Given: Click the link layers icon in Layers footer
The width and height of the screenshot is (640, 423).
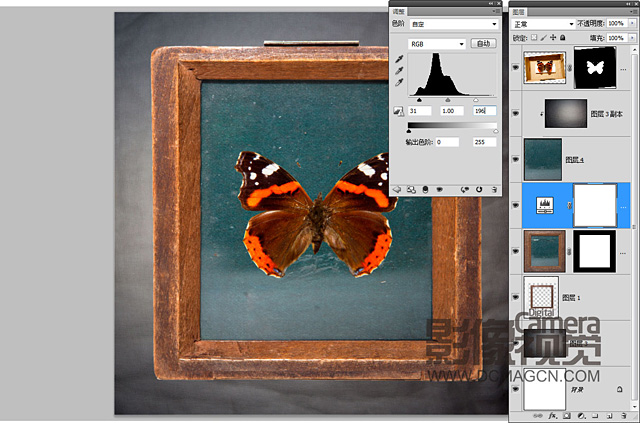Looking at the screenshot, I should 538,416.
